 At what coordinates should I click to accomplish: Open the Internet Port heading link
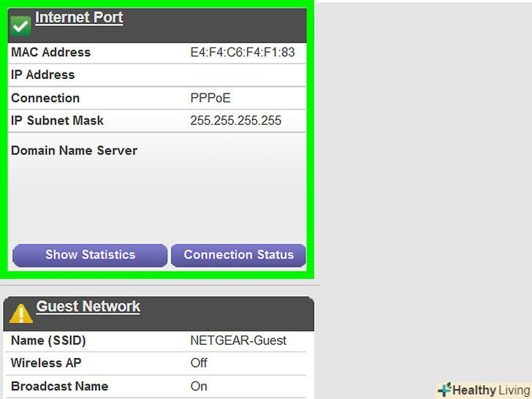(x=79, y=18)
